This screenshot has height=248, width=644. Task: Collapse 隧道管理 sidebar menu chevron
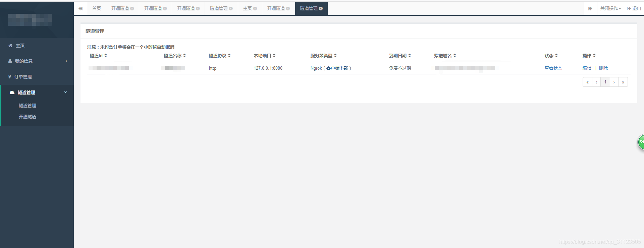click(66, 92)
